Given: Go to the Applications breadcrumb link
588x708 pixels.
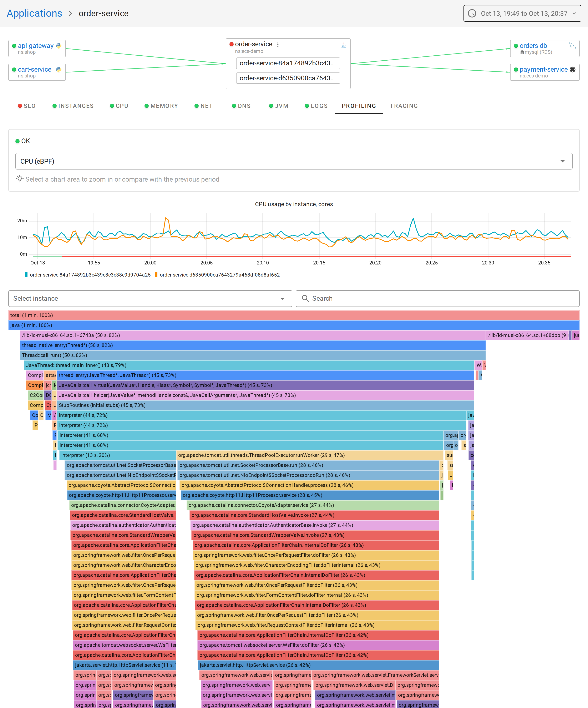Looking at the screenshot, I should point(34,13).
